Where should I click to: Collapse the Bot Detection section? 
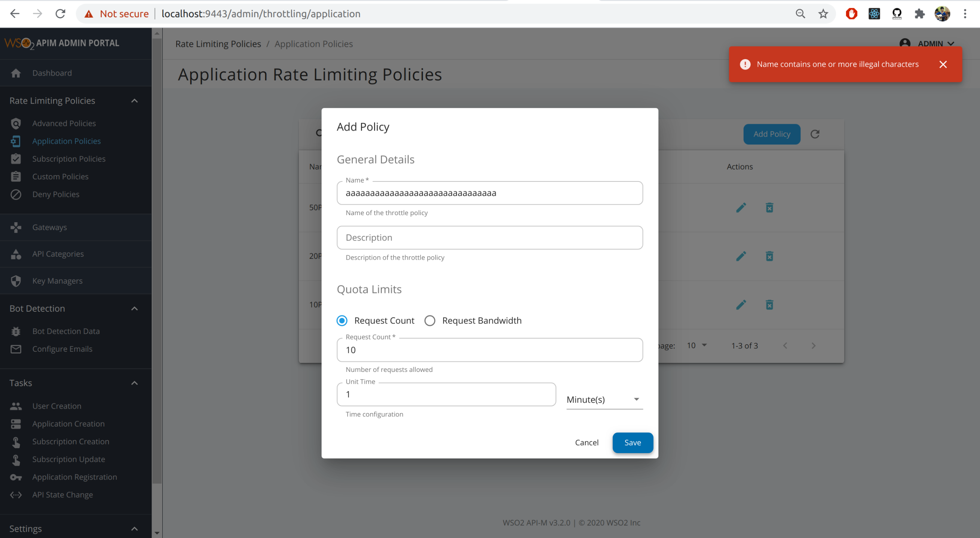134,309
